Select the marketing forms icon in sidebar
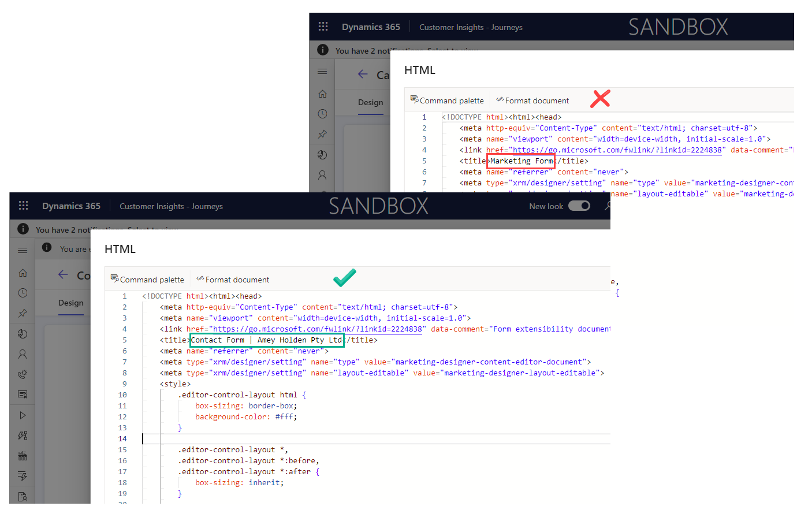The height and width of the screenshot is (521, 812). tap(23, 394)
